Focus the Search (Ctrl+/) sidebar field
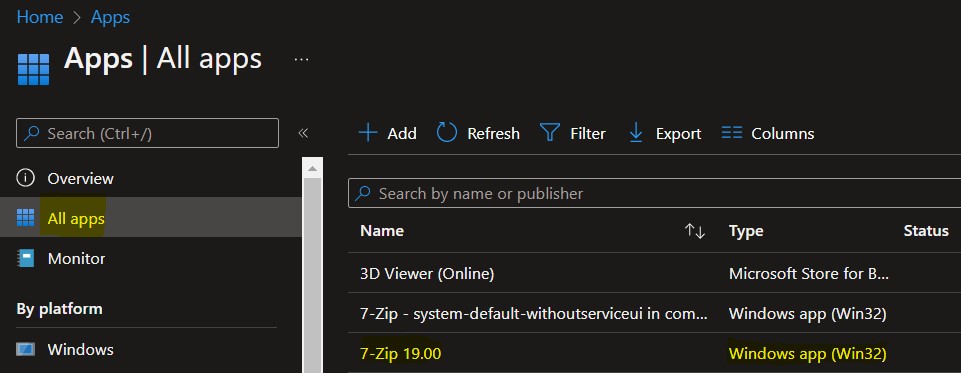Screen dimensions: 961x373 pos(147,133)
